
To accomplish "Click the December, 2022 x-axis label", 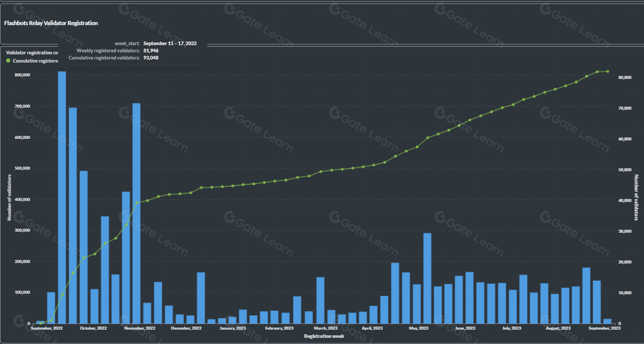I will point(186,328).
